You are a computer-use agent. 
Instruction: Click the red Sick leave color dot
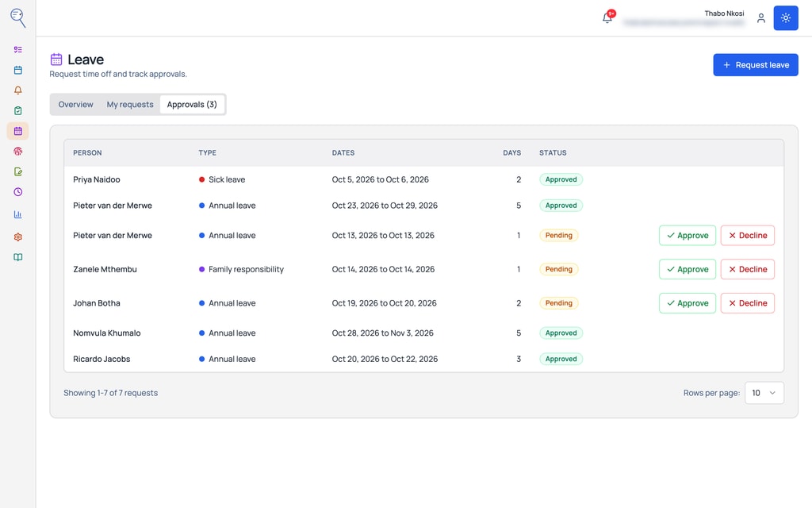(x=202, y=180)
